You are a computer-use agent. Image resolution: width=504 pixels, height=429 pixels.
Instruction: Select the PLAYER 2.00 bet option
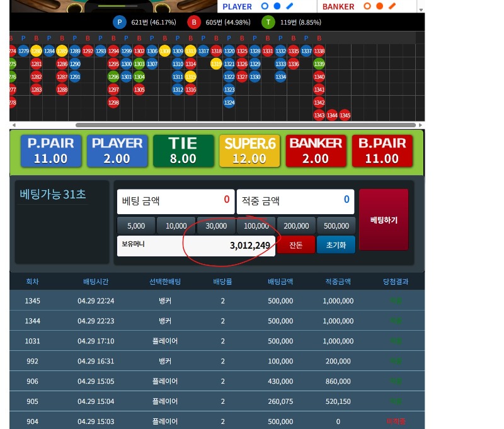click(x=117, y=151)
